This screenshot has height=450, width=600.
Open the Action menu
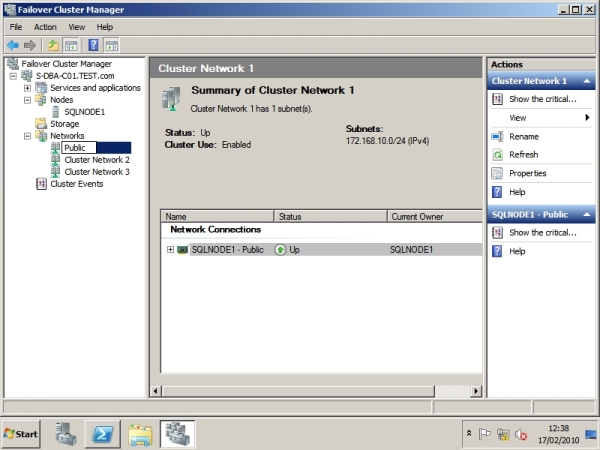pos(45,27)
